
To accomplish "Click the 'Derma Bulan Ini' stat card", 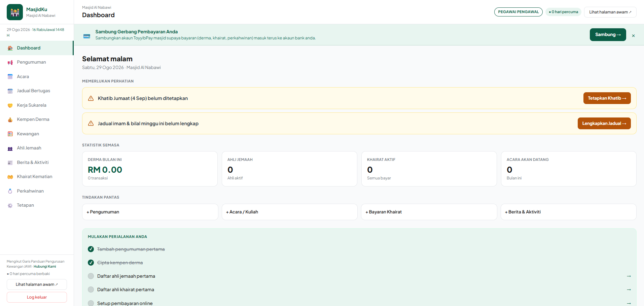I will click(150, 169).
